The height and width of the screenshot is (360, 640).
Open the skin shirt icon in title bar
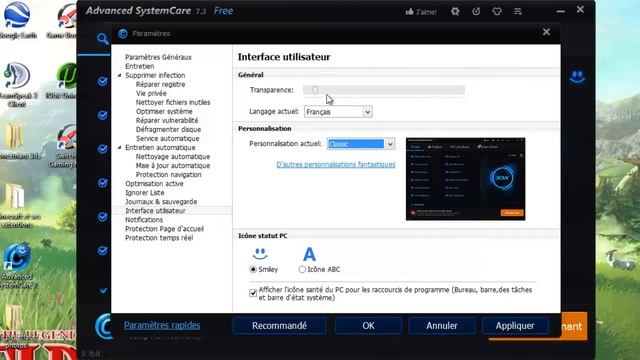pyautogui.click(x=497, y=11)
